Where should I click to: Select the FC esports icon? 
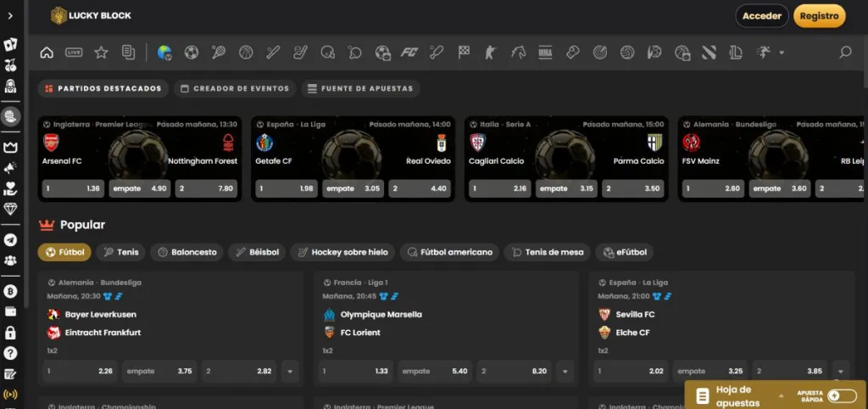[409, 53]
